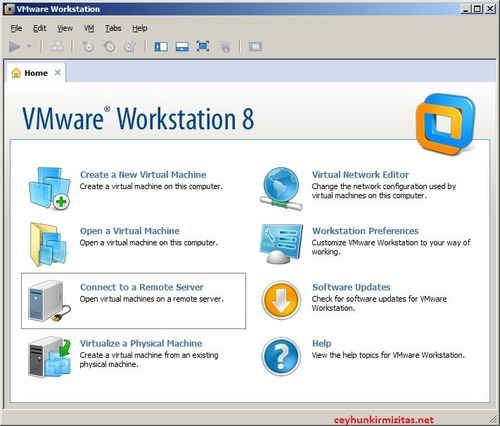500x426 pixels.
Task: Click the Virtualize a Physical Machine icon
Action: coord(49,357)
